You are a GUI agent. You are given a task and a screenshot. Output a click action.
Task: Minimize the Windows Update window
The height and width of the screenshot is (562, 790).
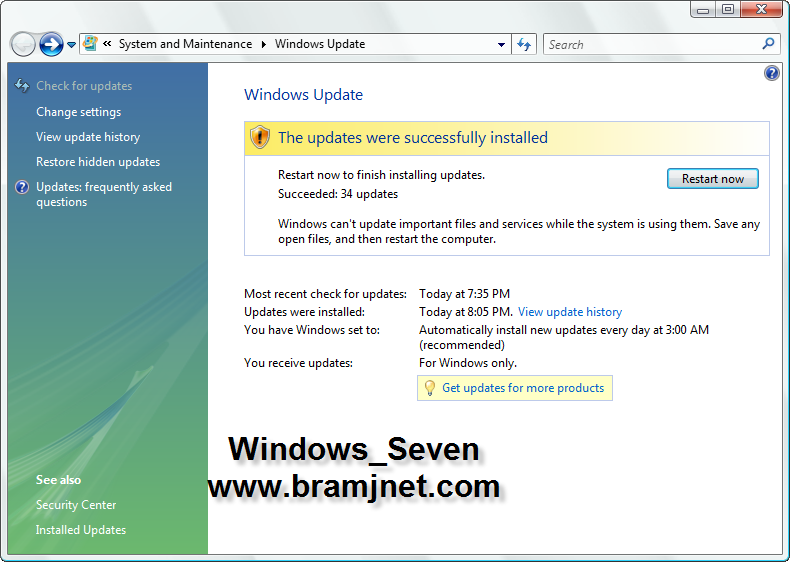703,10
